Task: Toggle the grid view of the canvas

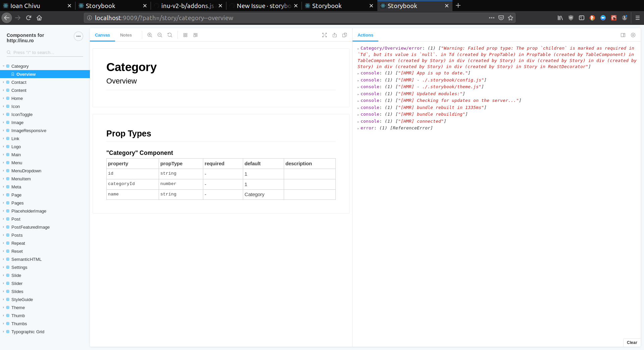Action: pos(185,35)
